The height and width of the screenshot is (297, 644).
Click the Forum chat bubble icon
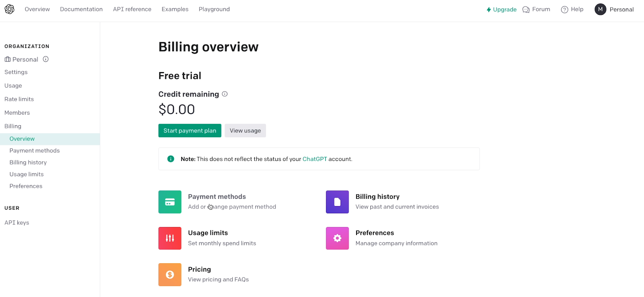526,9
